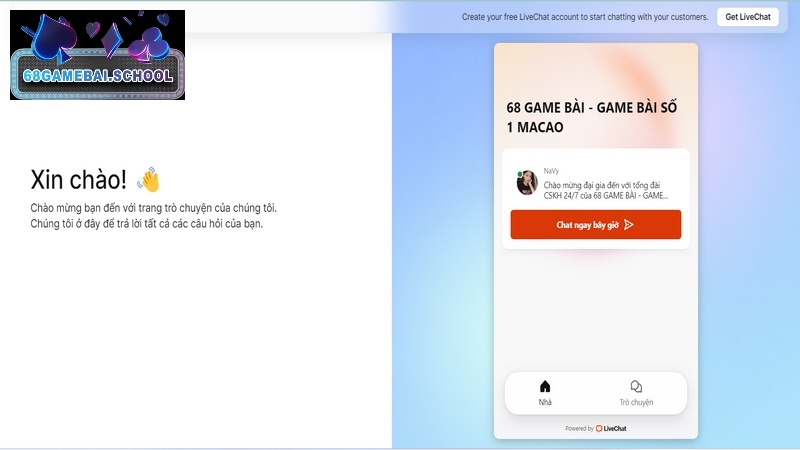Click the LiveChat logo in the widget footer
The height and width of the screenshot is (450, 800).
coord(612,428)
